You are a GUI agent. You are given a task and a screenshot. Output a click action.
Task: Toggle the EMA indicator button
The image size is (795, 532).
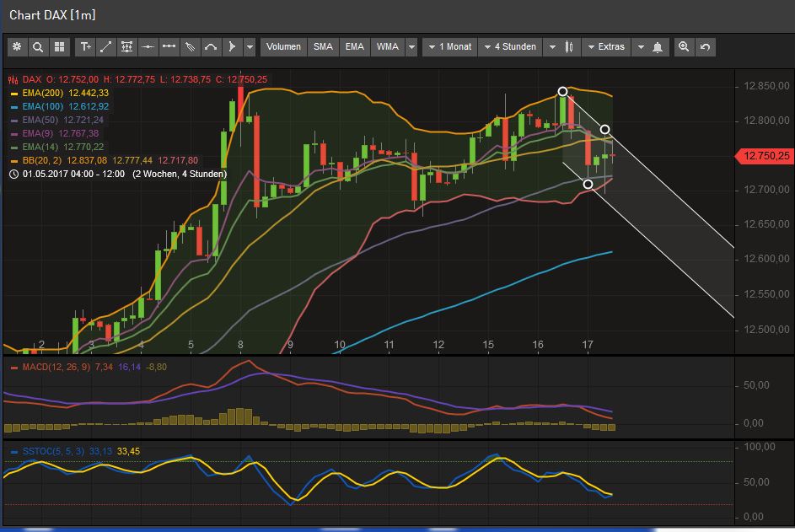[354, 46]
